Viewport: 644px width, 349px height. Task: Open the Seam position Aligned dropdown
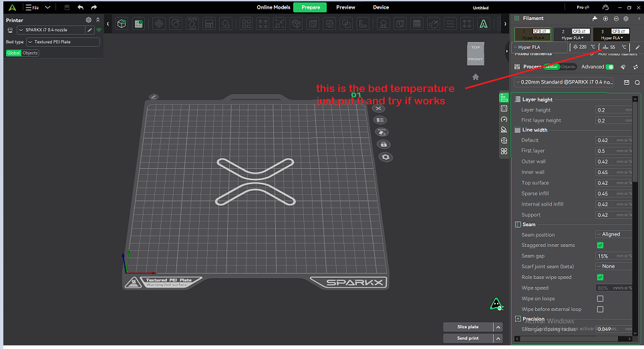pos(614,234)
